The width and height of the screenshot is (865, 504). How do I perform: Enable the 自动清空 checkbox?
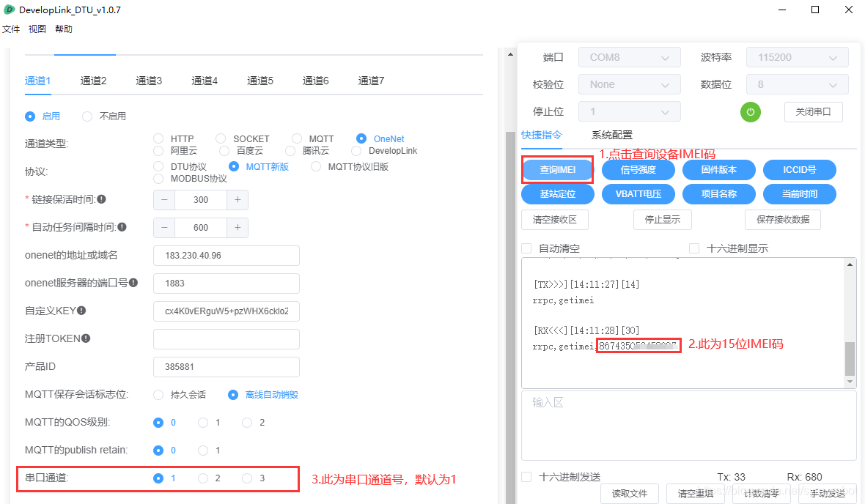click(526, 248)
